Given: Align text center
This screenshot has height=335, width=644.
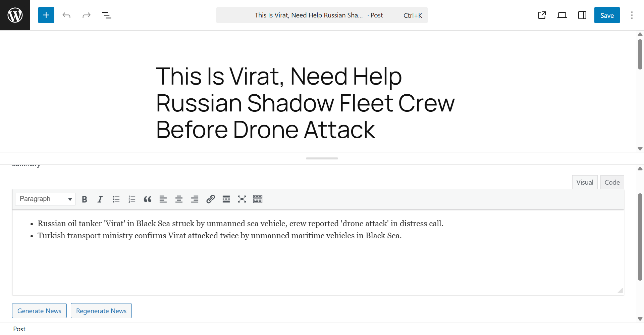Looking at the screenshot, I should [179, 199].
